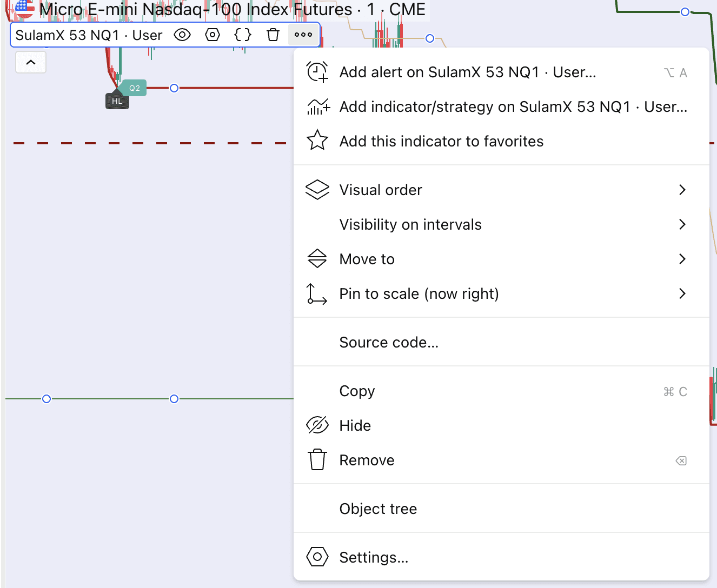
Task: Click the Q2 label on the chart
Action: point(134,88)
